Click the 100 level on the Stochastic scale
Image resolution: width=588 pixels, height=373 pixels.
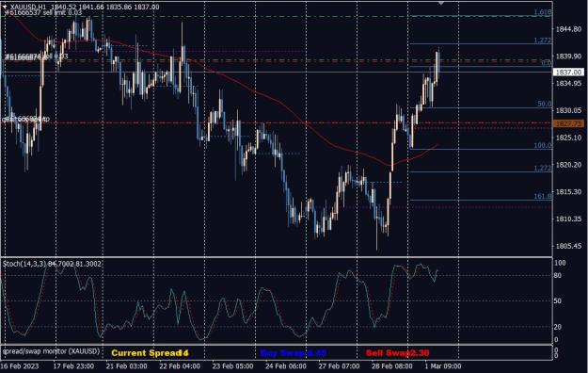coord(560,263)
